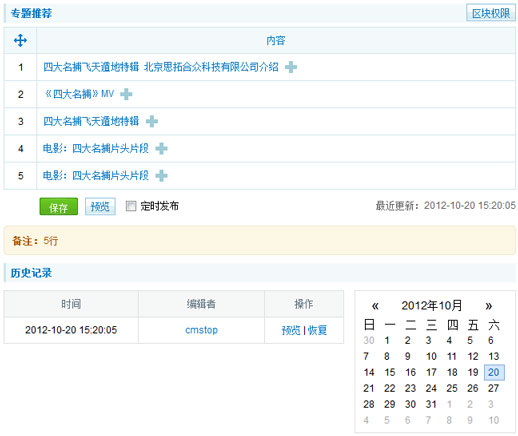Click the plus icon beside 《四大名捕》MV
This screenshot has width=518, height=436.
pyautogui.click(x=126, y=94)
